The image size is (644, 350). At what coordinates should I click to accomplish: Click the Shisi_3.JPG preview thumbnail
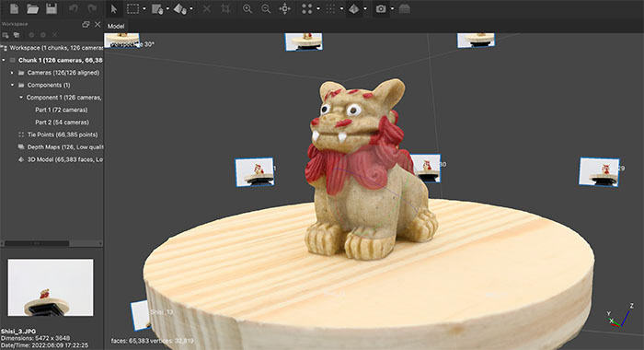[51, 287]
